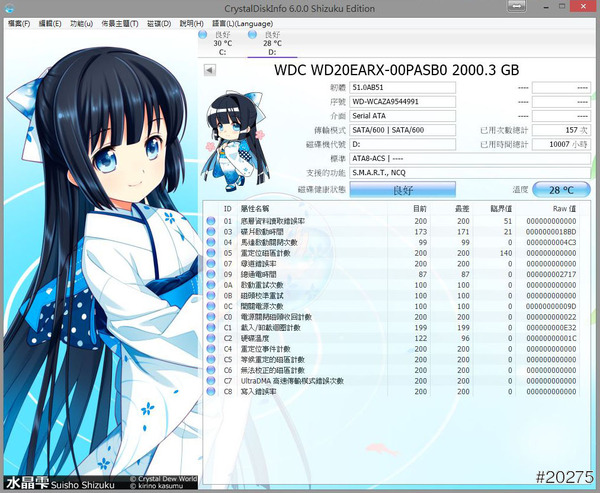The width and height of the screenshot is (600, 493).
Task: Click status orb for attribute 01
Action: click(209, 220)
